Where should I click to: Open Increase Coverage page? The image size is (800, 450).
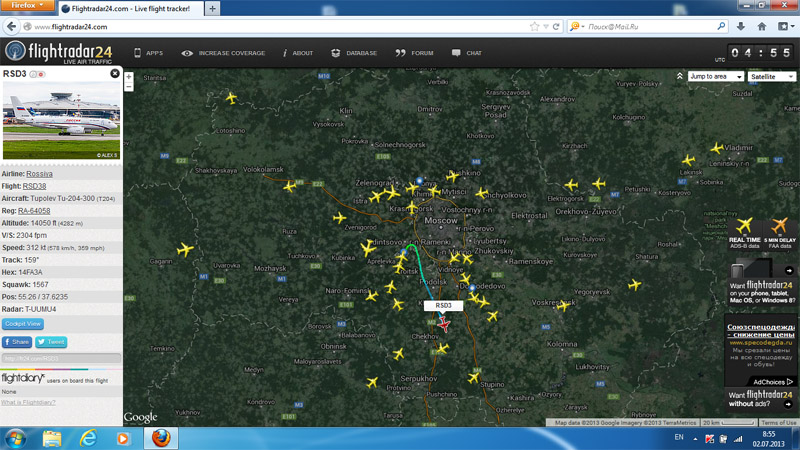point(223,53)
